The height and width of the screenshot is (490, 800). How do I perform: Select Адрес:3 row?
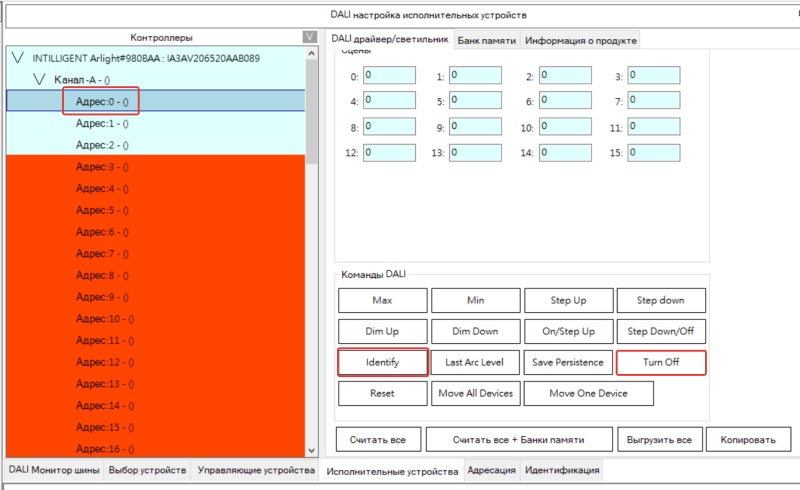(x=156, y=166)
